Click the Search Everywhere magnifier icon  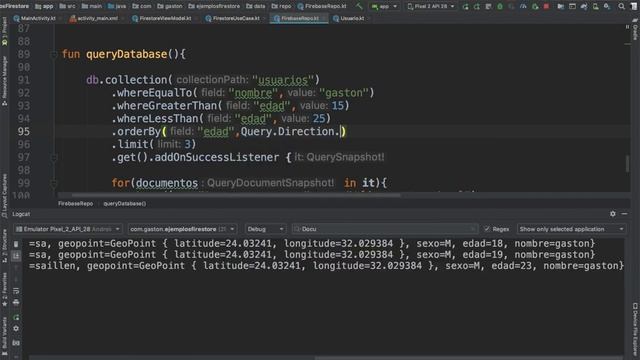[x=621, y=6]
